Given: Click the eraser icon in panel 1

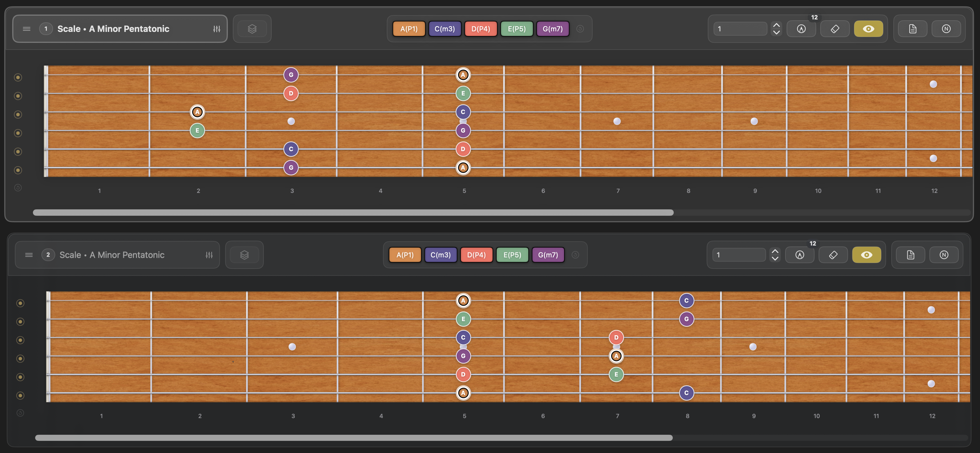Looking at the screenshot, I should [835, 29].
